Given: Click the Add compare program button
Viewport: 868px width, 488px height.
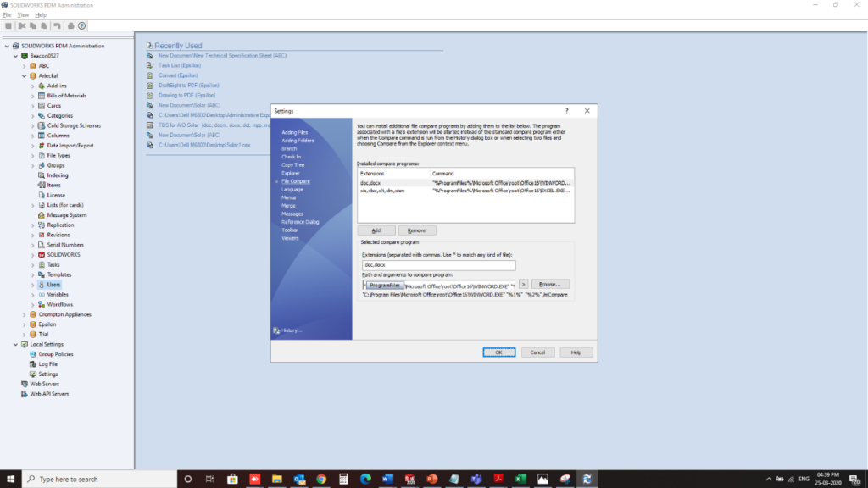Looking at the screenshot, I should click(376, 230).
